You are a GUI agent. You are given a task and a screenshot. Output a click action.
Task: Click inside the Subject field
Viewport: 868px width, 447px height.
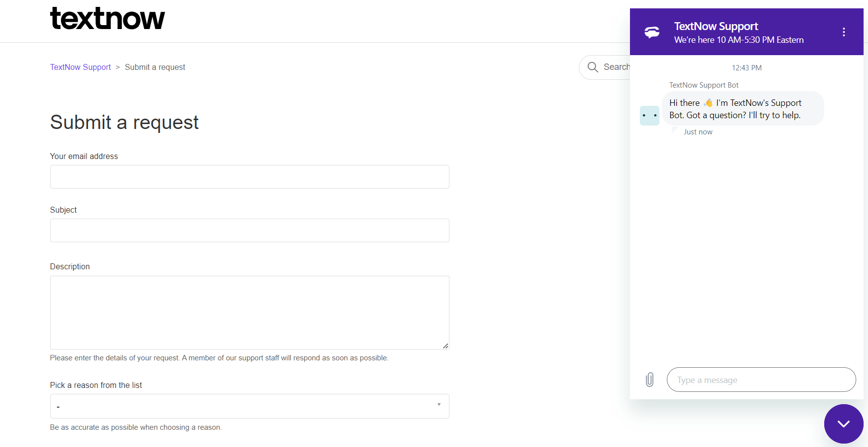(249, 230)
